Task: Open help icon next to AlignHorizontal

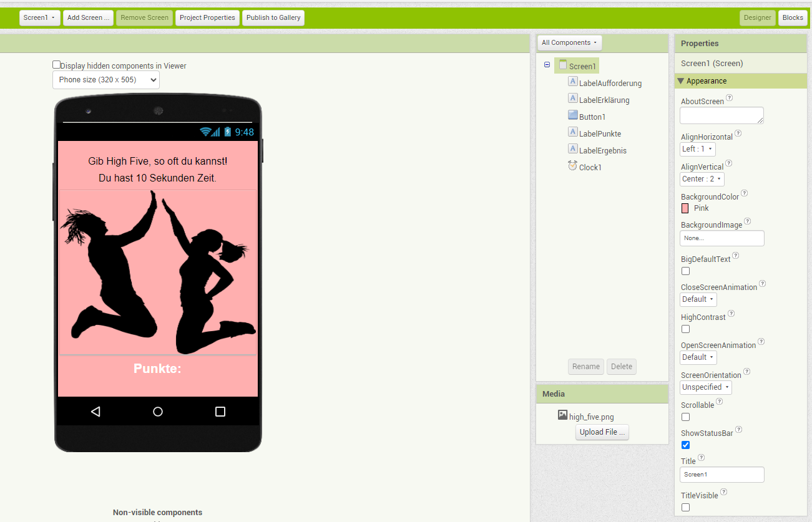Action: pyautogui.click(x=738, y=133)
